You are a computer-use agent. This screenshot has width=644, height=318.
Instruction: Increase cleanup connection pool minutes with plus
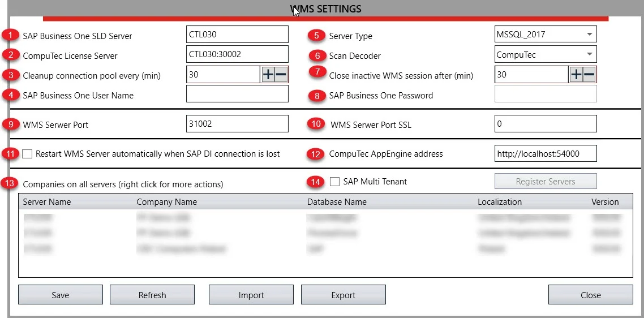click(x=268, y=74)
